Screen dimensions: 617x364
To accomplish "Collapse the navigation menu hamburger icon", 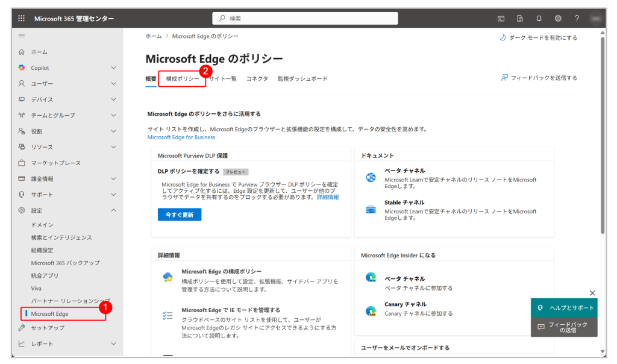I will [22, 36].
